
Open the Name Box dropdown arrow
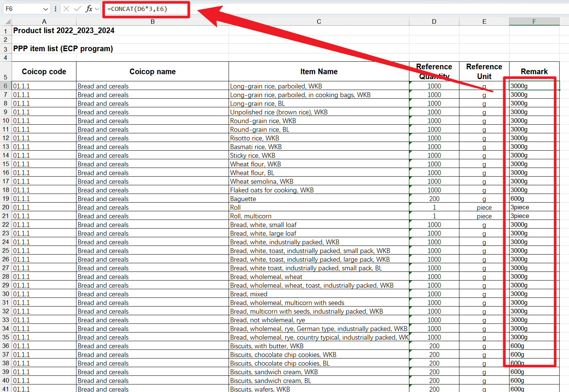tap(46, 9)
